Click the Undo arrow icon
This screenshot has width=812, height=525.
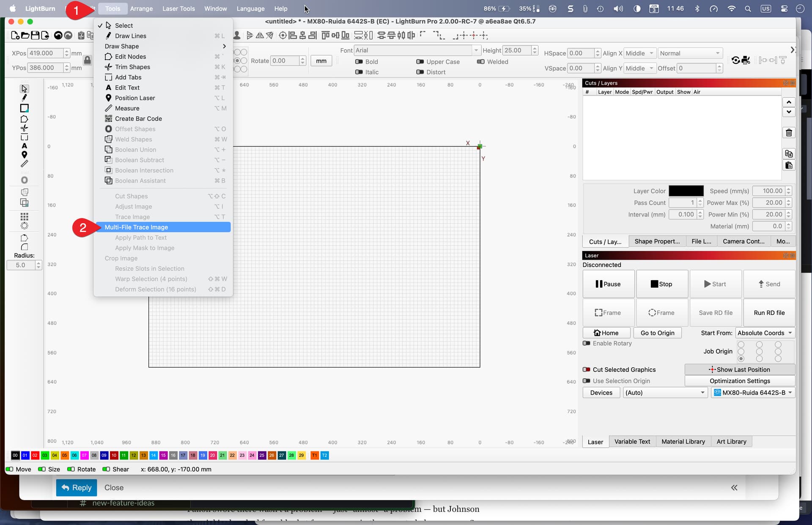point(58,36)
